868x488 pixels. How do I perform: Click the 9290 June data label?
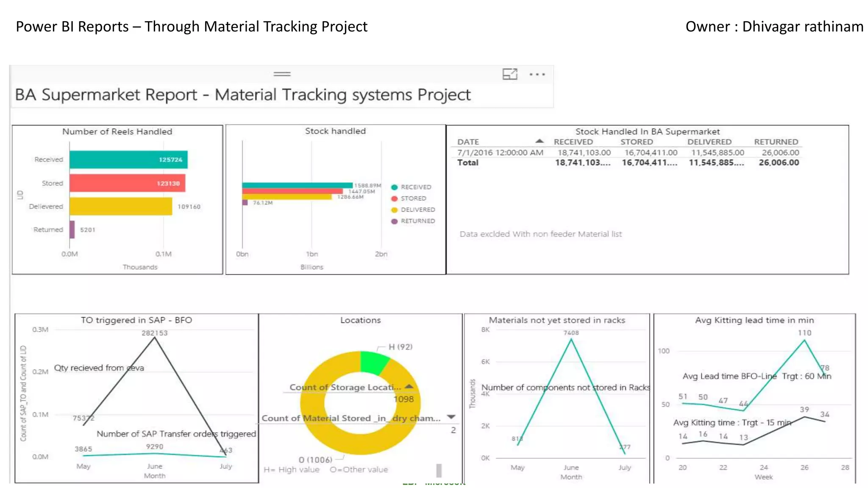[154, 446]
